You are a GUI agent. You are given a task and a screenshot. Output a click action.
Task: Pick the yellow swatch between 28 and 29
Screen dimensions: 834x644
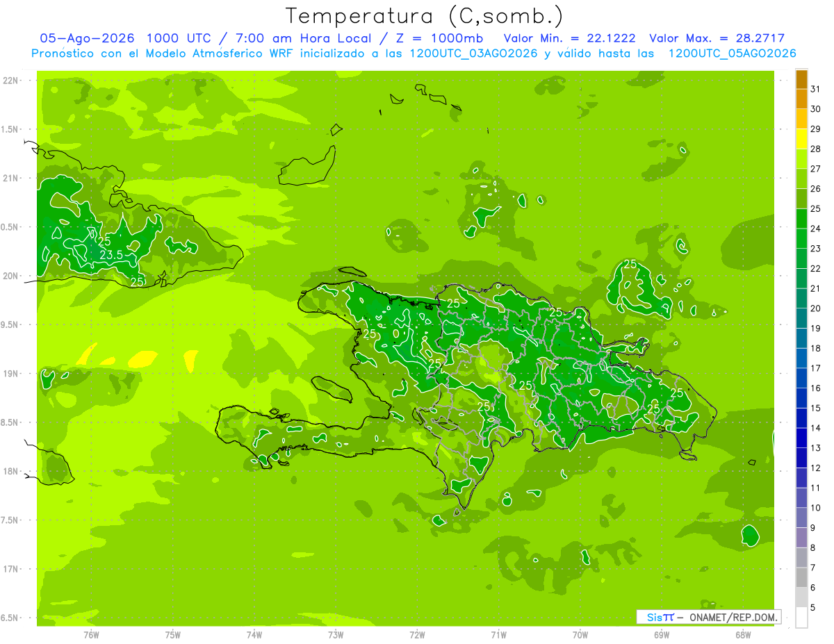801,139
